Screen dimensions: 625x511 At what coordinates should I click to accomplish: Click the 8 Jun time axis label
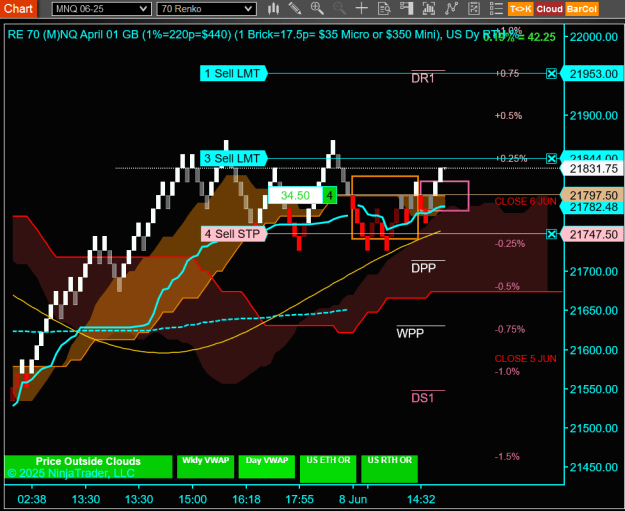[x=353, y=499]
